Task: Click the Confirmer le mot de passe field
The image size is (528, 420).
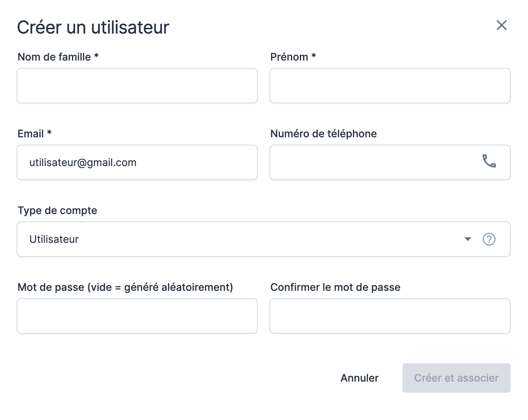Action: [x=390, y=316]
